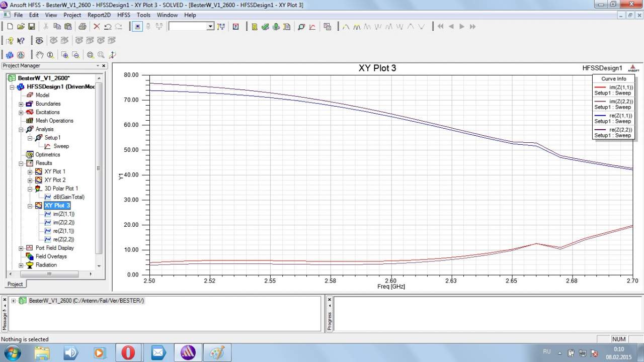Open the Report2D menu
The width and height of the screenshot is (644, 362).
(x=99, y=15)
